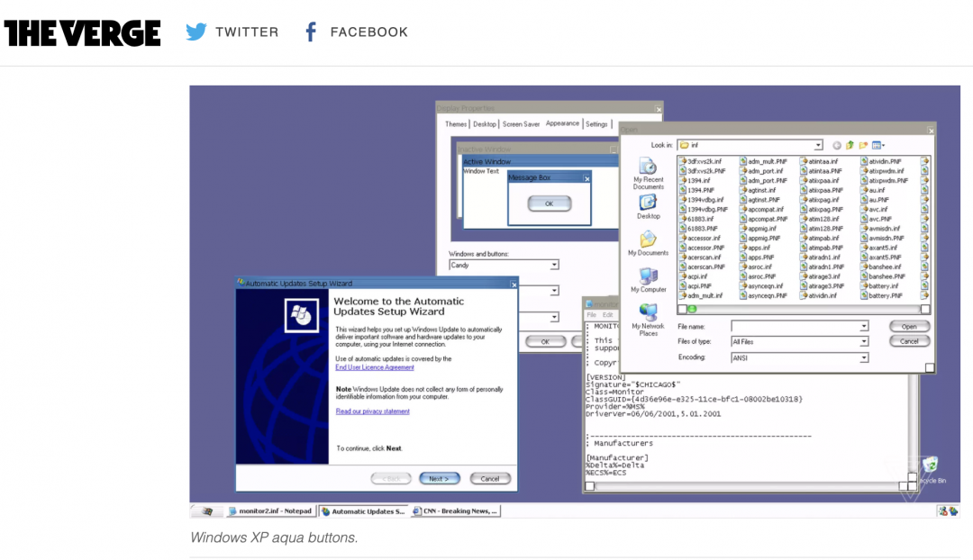The height and width of the screenshot is (560, 973).
Task: Click the Go Back arrow in the Open dialog
Action: tap(836, 145)
